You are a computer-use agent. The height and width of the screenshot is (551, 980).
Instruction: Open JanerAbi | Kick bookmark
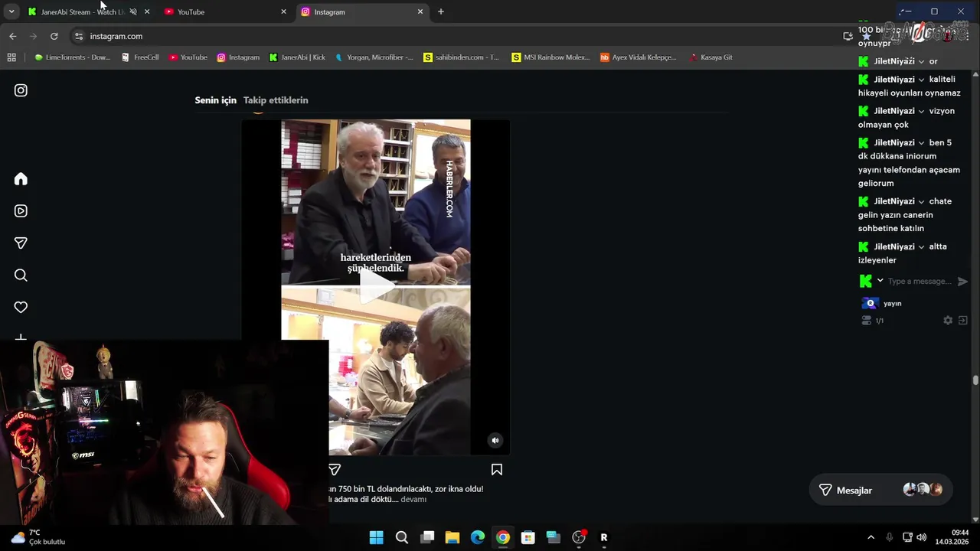[298, 57]
